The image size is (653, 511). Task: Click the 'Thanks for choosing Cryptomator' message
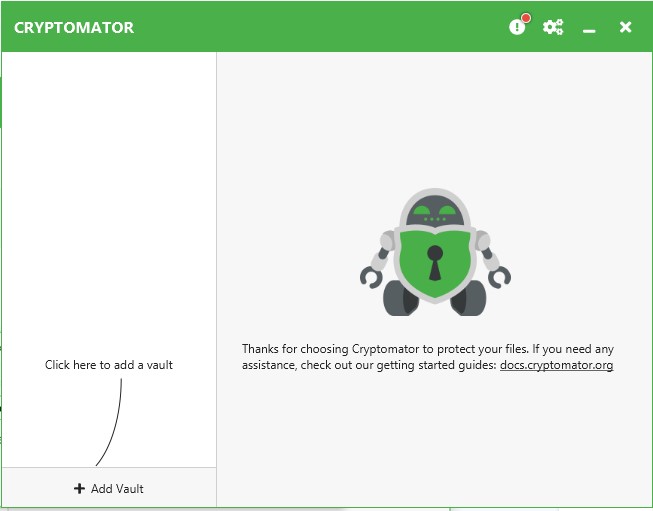pyautogui.click(x=428, y=357)
